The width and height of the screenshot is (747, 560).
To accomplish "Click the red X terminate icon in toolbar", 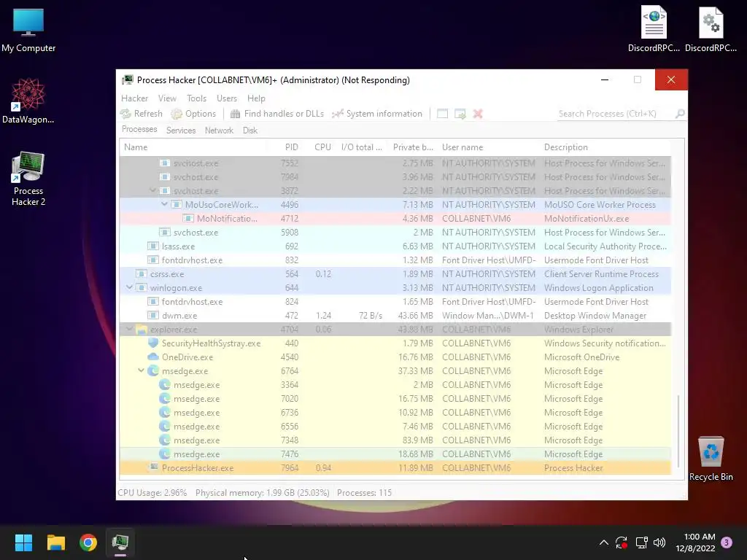I will point(478,114).
